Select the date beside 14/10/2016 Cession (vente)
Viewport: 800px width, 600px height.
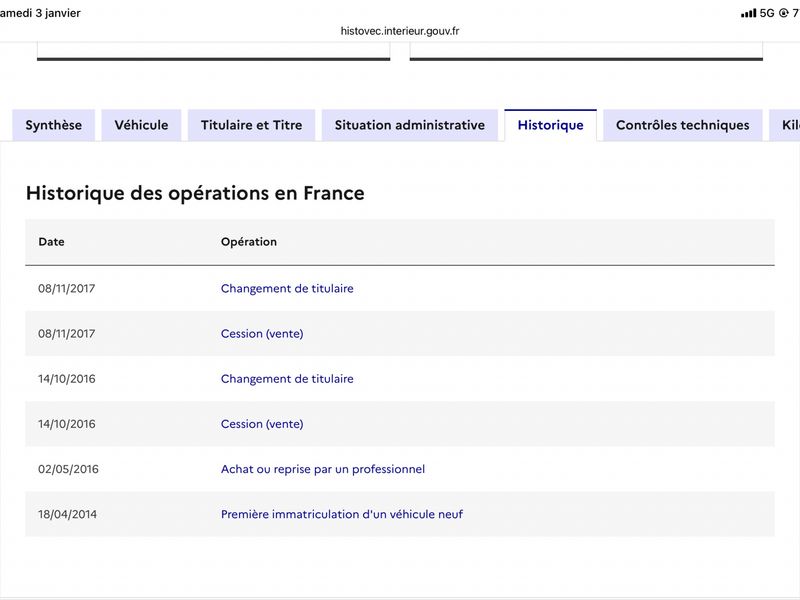pyautogui.click(x=66, y=424)
